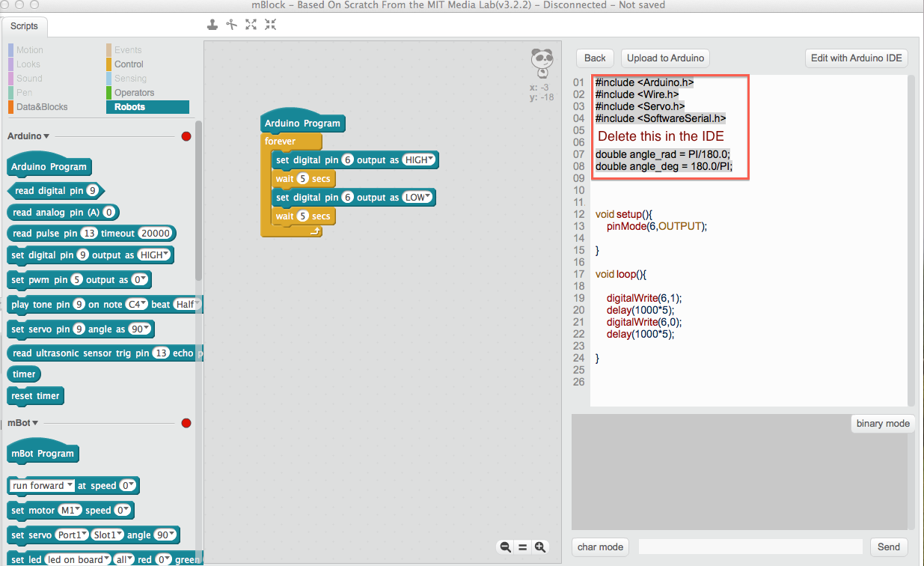Open Slot1 dropdown in servo block
Screen dimensions: 924x566
click(106, 535)
